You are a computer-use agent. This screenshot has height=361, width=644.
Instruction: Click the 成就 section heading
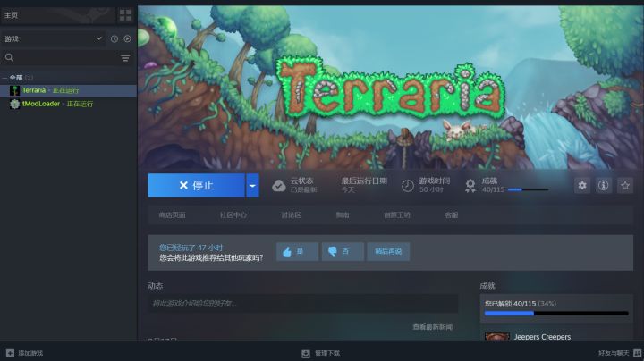(x=487, y=286)
